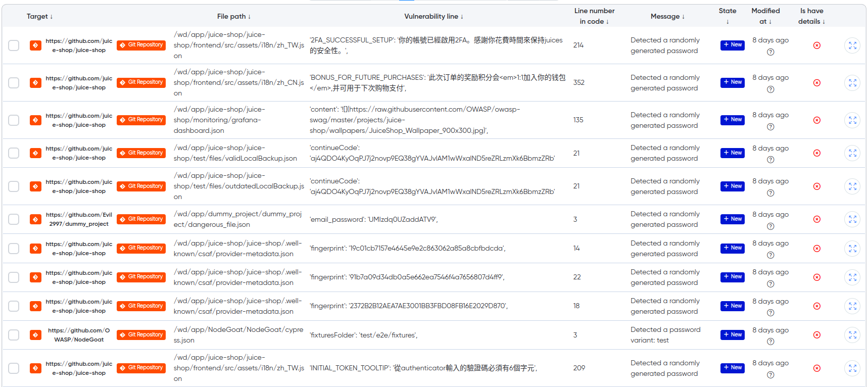Click New state badge for zh_TW.json line 214
Viewport: 868px width, 387px height.
click(x=733, y=45)
